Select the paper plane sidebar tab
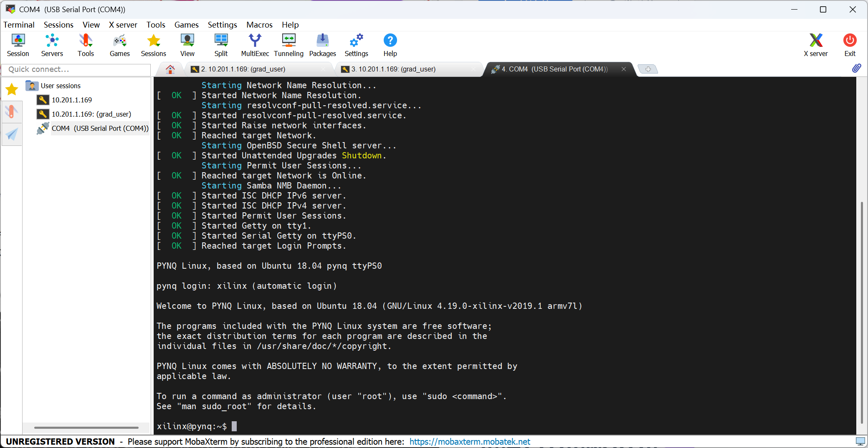The width and height of the screenshot is (868, 448). click(x=12, y=134)
